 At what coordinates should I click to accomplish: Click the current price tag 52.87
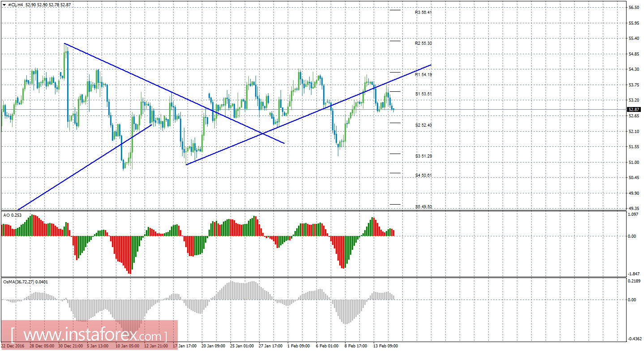633,109
